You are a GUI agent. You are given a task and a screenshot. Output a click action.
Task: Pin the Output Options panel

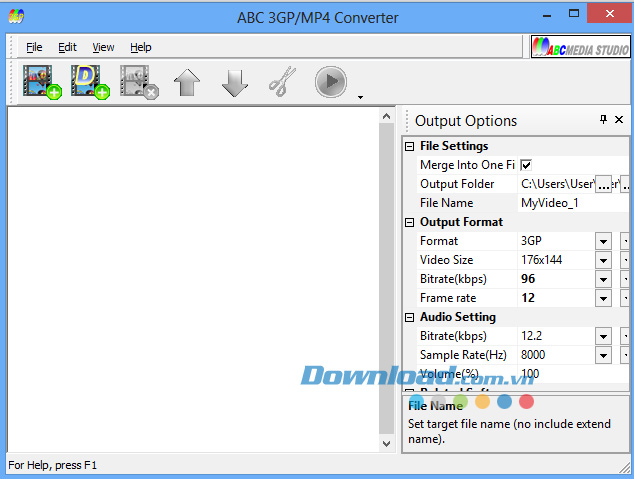603,119
